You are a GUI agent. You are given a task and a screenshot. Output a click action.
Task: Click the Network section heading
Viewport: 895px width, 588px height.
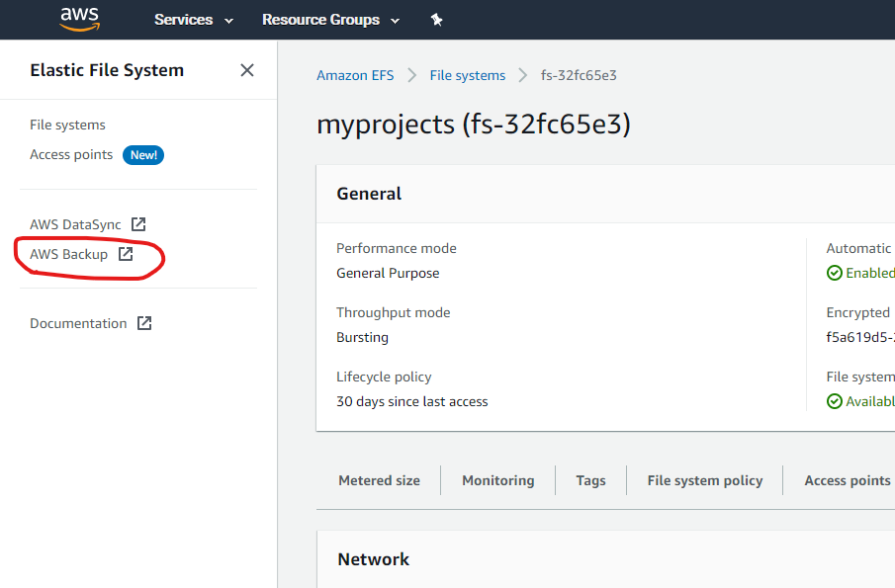[374, 559]
